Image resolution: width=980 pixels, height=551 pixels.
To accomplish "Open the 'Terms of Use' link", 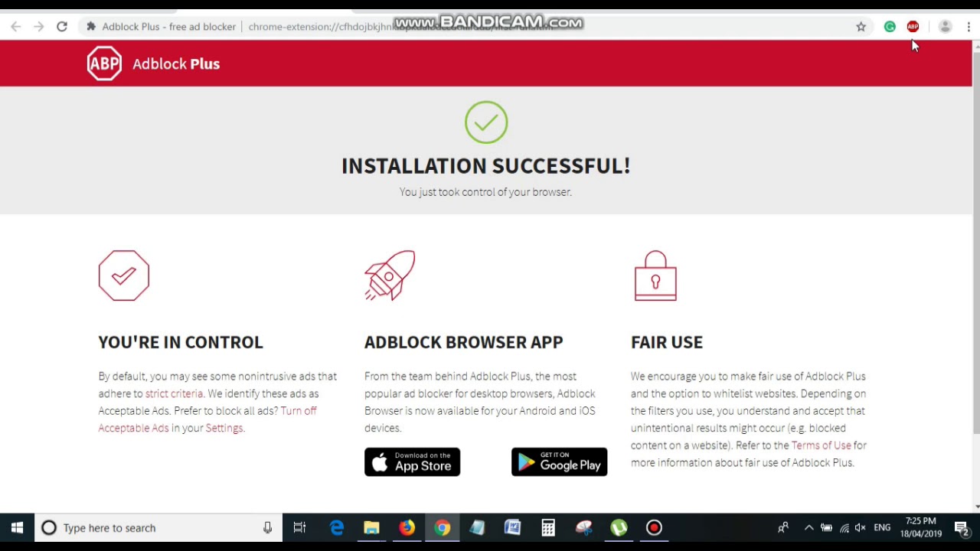I will [821, 445].
